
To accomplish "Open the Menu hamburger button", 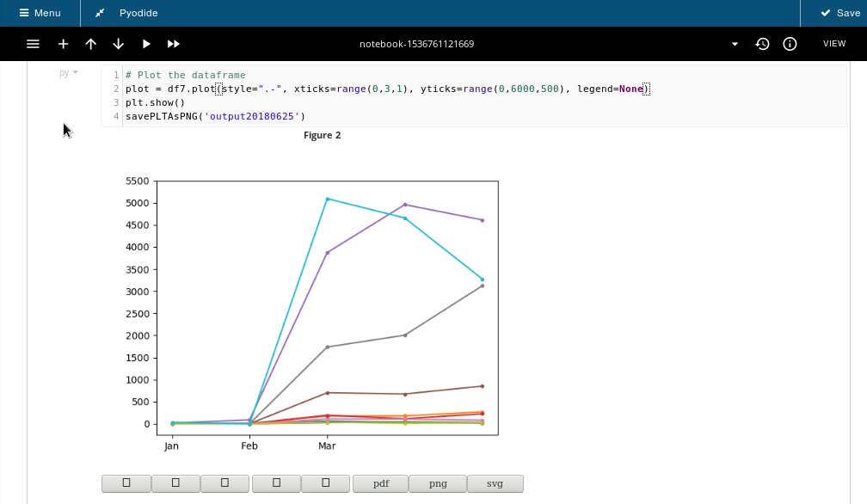I will pyautogui.click(x=40, y=13).
